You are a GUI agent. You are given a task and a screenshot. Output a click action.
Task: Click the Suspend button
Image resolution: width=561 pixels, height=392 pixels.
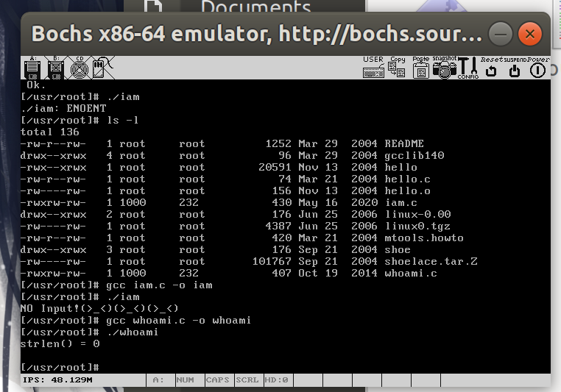click(x=515, y=68)
